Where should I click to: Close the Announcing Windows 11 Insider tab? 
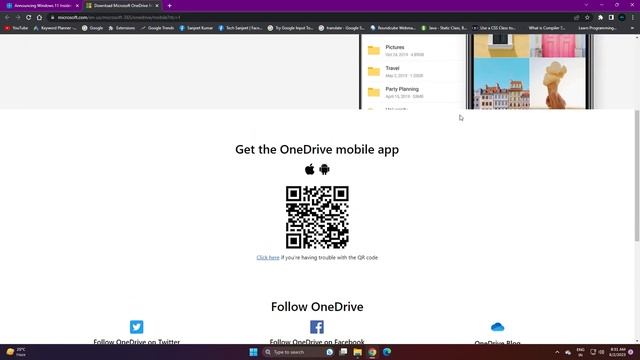[77, 6]
